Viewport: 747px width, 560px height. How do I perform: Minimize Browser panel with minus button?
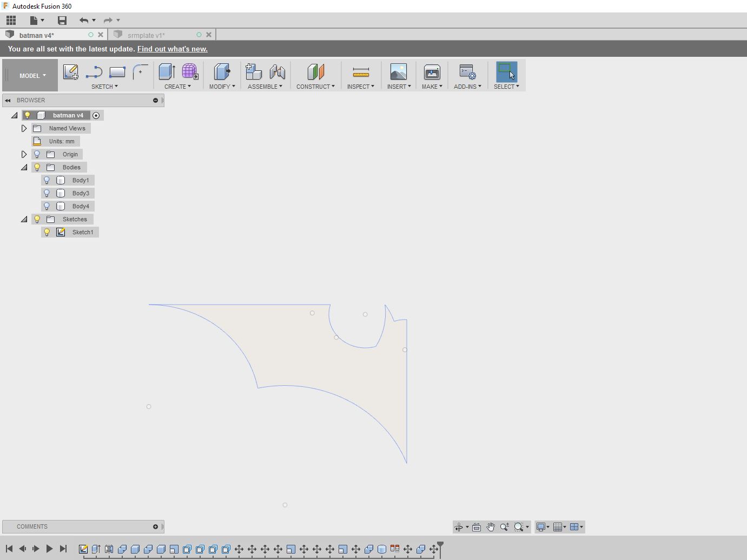(155, 100)
